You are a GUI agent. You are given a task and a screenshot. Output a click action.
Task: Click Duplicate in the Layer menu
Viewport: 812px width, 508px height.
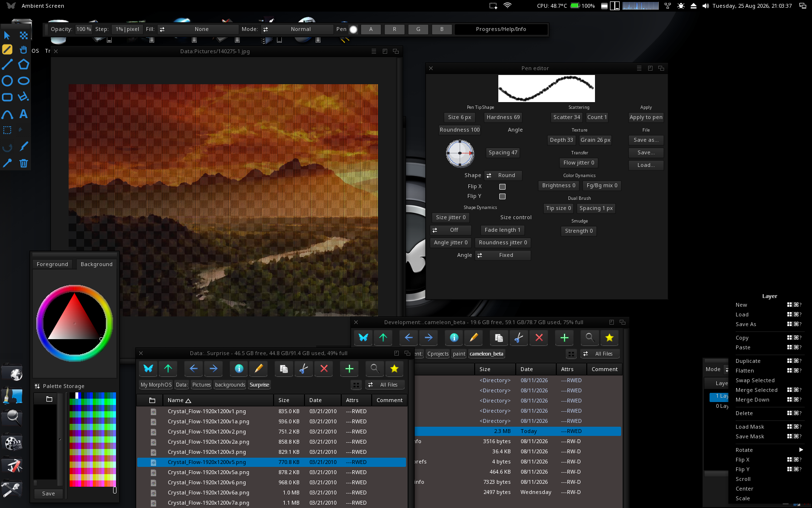(748, 361)
